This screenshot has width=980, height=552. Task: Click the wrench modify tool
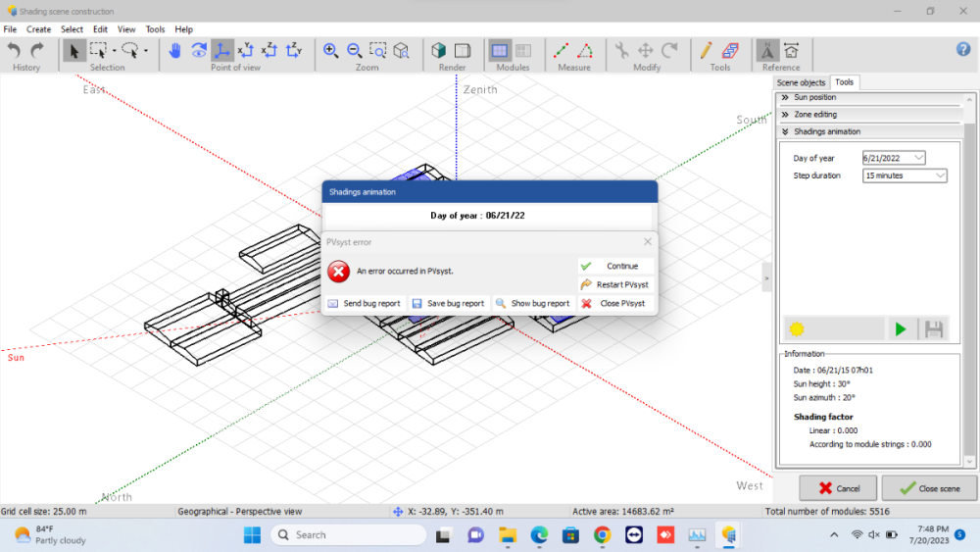click(622, 51)
